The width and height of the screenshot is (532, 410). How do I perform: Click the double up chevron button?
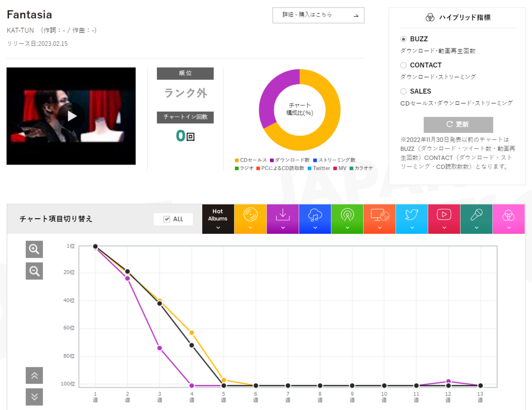click(34, 375)
